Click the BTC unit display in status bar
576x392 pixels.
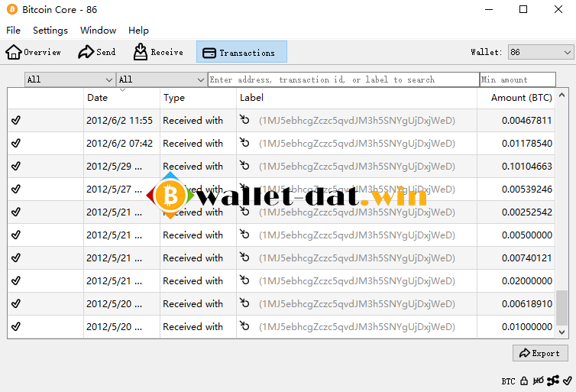509,381
